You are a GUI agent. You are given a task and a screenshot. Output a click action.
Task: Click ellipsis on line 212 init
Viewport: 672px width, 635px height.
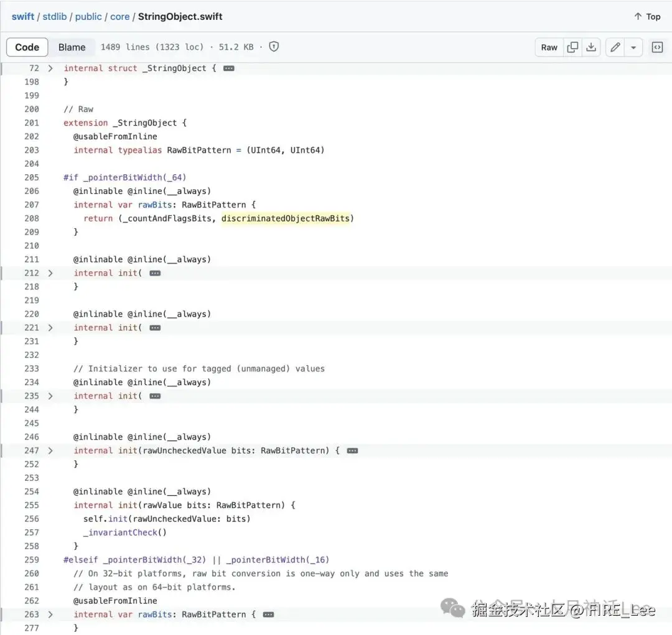pos(155,274)
